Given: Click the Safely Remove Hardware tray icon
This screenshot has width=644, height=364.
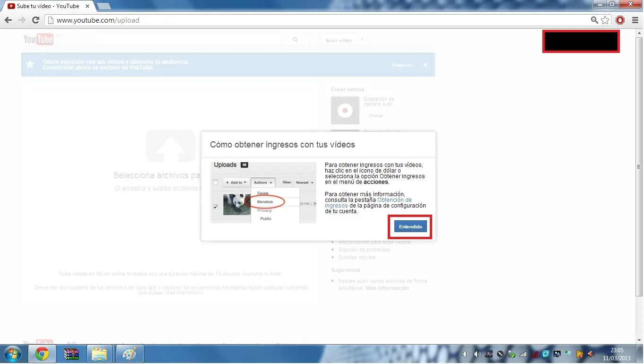Looking at the screenshot, I should [x=512, y=354].
